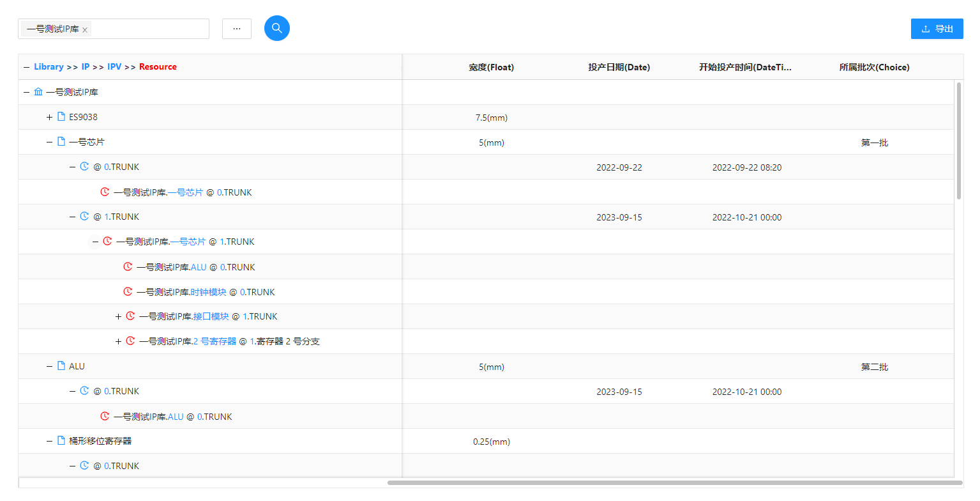Click the blue magnifier search button

[x=277, y=28]
